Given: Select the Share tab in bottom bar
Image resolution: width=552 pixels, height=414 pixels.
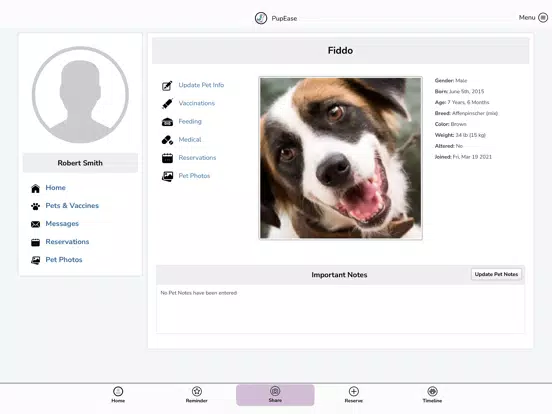Looking at the screenshot, I should (275, 395).
